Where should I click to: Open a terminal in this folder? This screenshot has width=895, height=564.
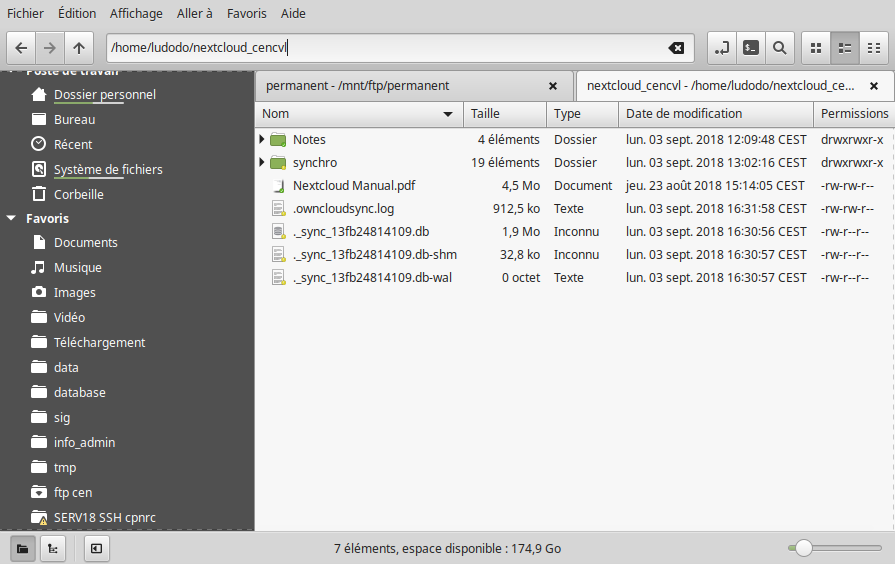pos(750,47)
